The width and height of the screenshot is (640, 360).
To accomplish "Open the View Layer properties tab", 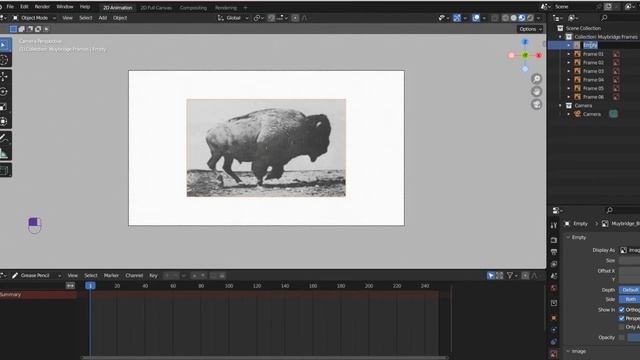I will tap(553, 264).
